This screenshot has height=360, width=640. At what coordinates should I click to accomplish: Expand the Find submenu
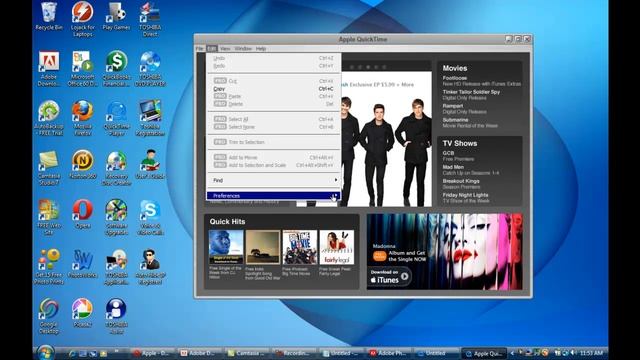click(273, 180)
